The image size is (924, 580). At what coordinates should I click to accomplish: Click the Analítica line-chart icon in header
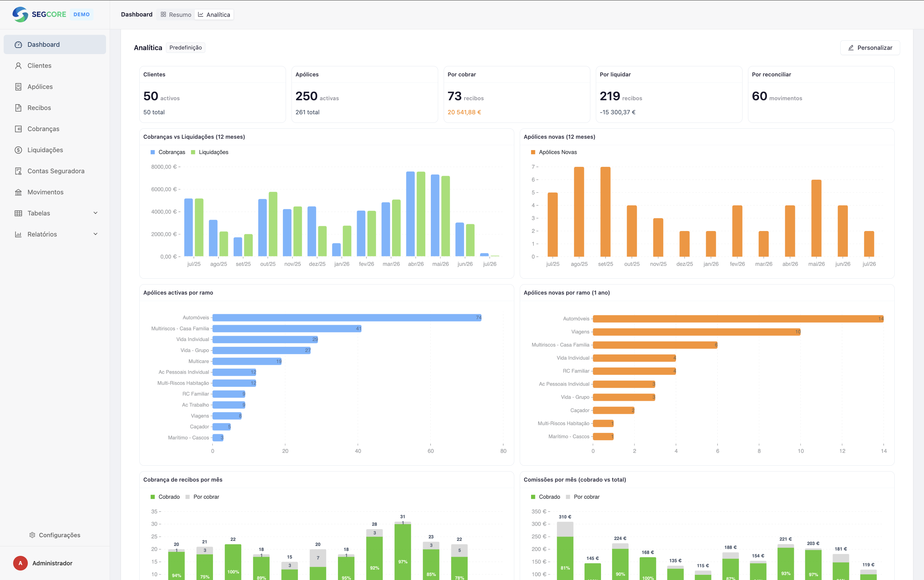point(201,15)
